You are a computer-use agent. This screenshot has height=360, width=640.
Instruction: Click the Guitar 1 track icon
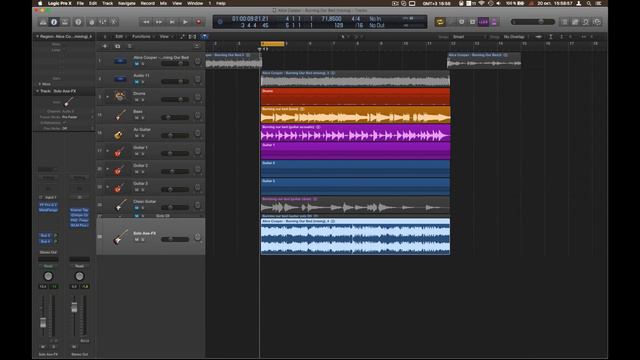[119, 151]
